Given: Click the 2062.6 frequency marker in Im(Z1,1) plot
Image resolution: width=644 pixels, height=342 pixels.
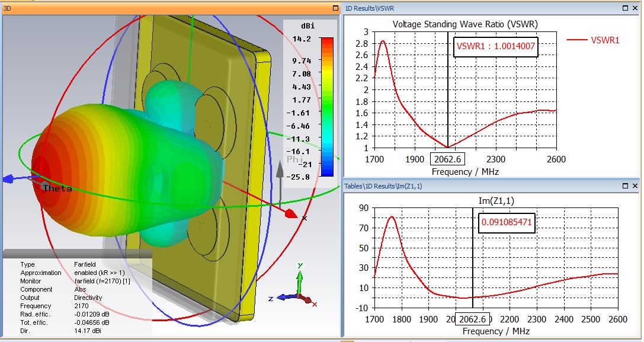Looking at the screenshot, I should coord(472,319).
